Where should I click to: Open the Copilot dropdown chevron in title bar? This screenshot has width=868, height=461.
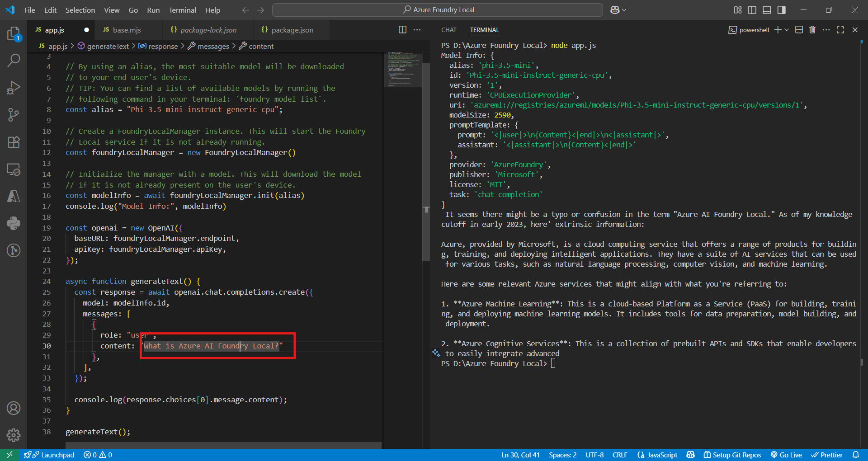[x=624, y=10]
